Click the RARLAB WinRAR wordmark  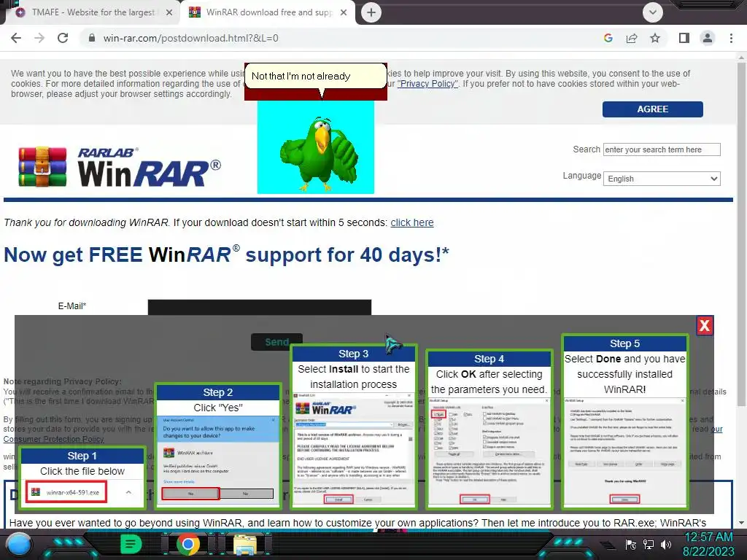(x=149, y=167)
